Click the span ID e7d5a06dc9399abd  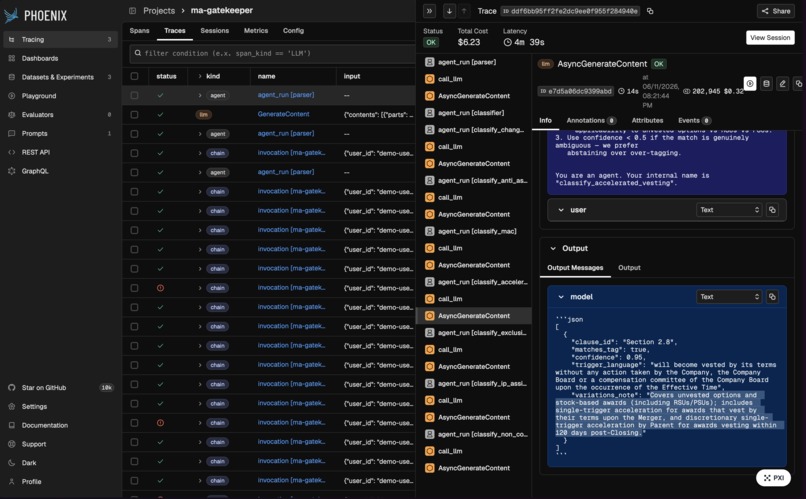coord(575,91)
